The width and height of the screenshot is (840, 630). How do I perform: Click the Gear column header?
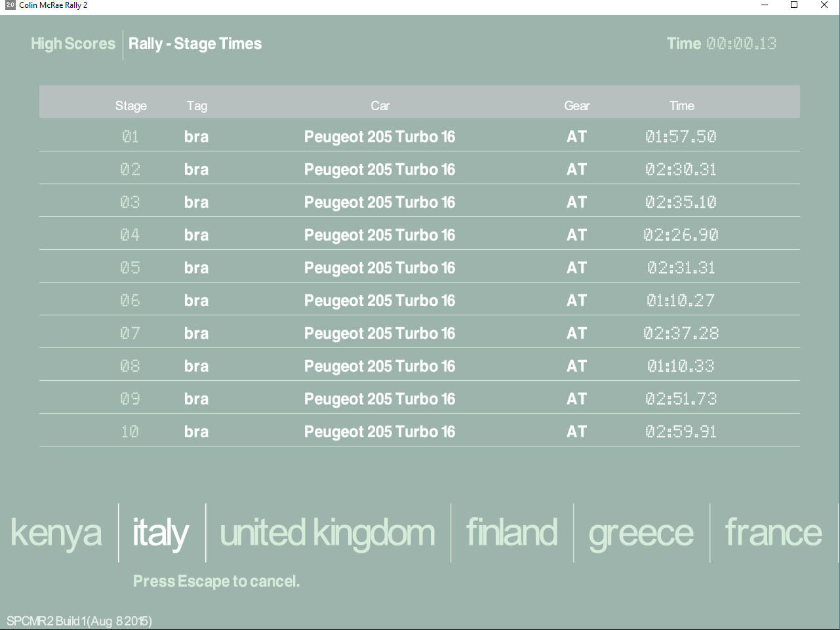tap(576, 106)
